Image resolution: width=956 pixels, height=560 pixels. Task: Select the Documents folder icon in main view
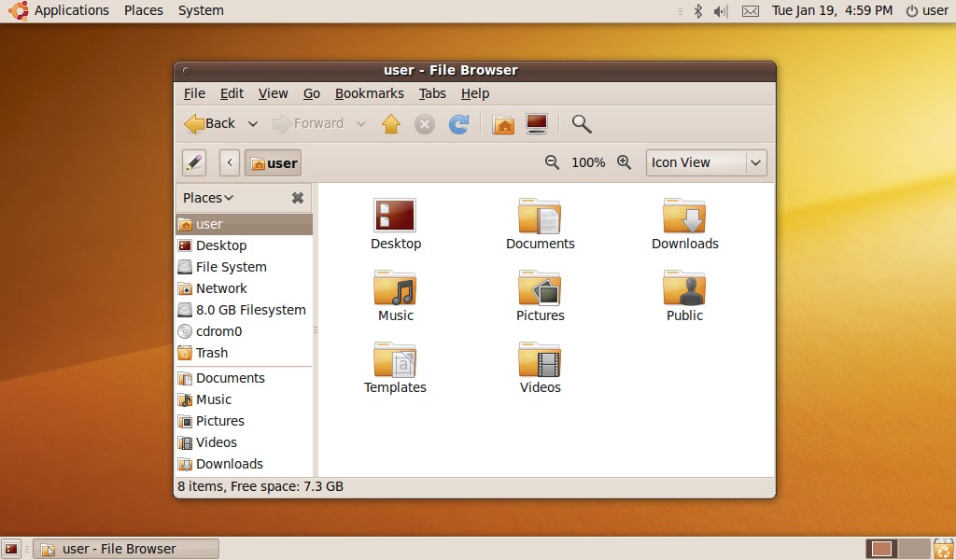(x=540, y=216)
